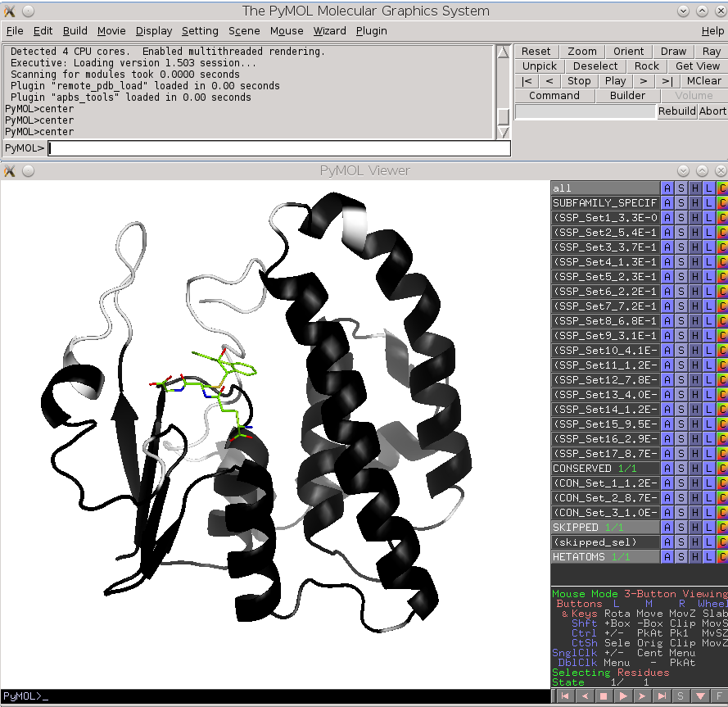Screen dimensions: 728x707
Task: Open Color menu for HETATOMS row
Action: [722, 556]
